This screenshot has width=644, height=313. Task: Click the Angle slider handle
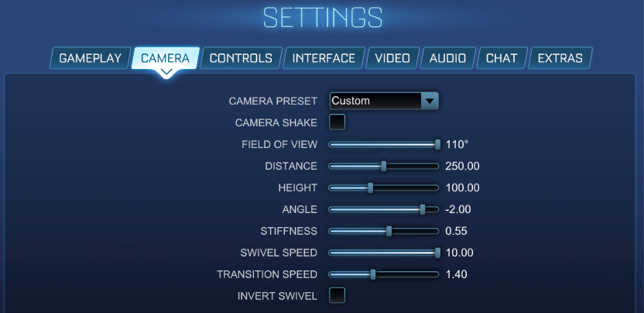coord(423,209)
